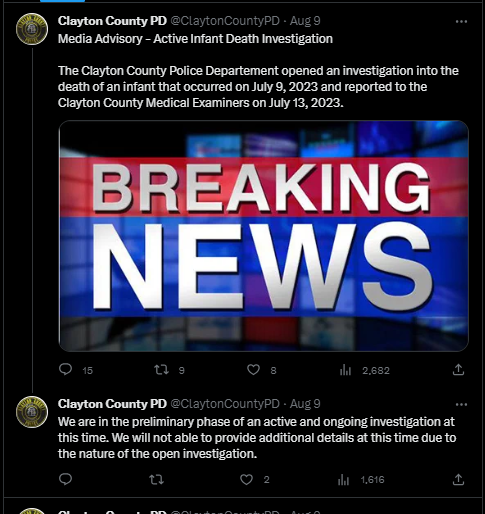Repost the preliminary phase tweet
This screenshot has width=485, height=514.
click(156, 480)
